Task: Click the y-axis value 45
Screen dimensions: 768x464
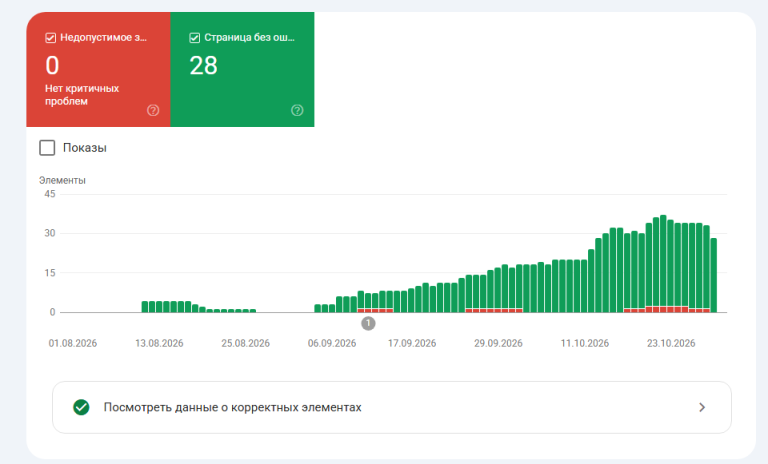Action: pyautogui.click(x=50, y=194)
